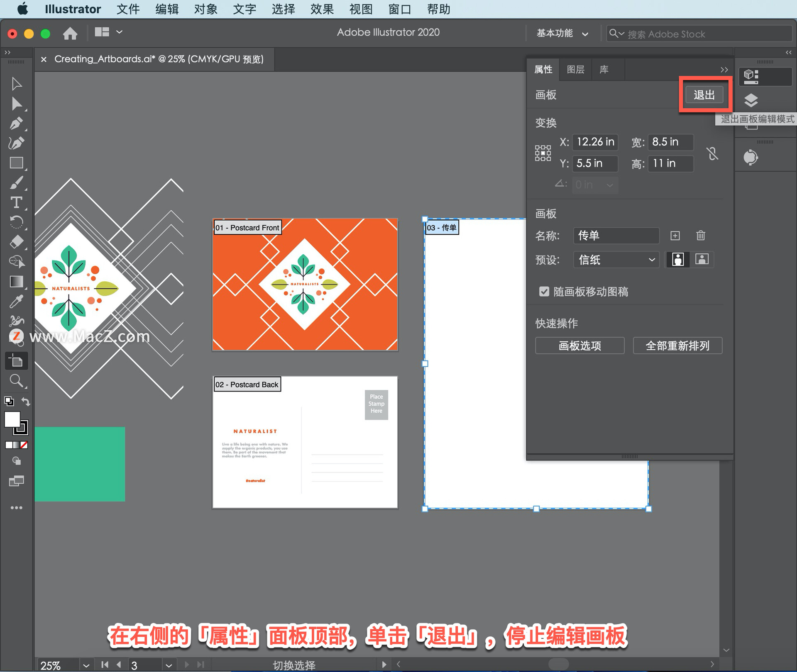Viewport: 797px width, 672px height.
Task: Click the 02 - Postcard Back artboard label
Action: (247, 385)
